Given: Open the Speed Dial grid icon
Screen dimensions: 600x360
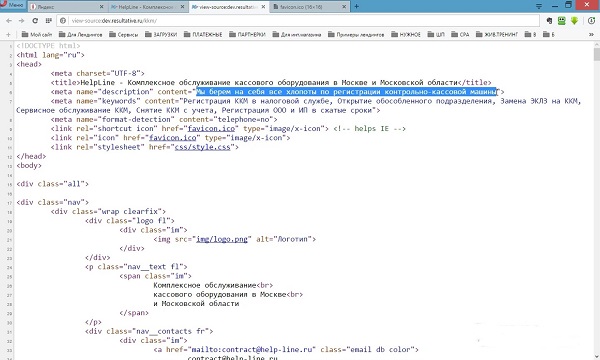Looking at the screenshot, I should tap(49, 21).
